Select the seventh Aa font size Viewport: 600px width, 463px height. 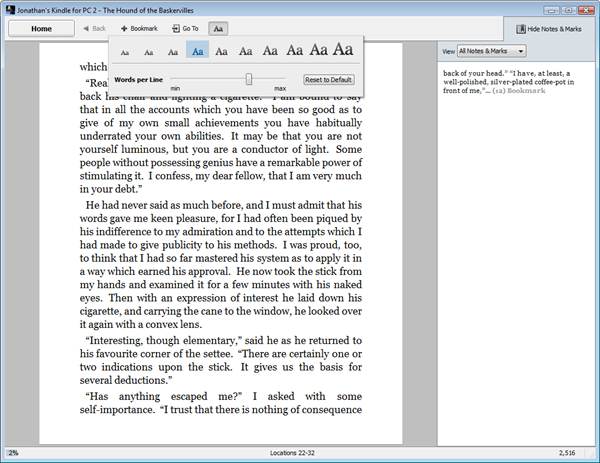(x=270, y=50)
